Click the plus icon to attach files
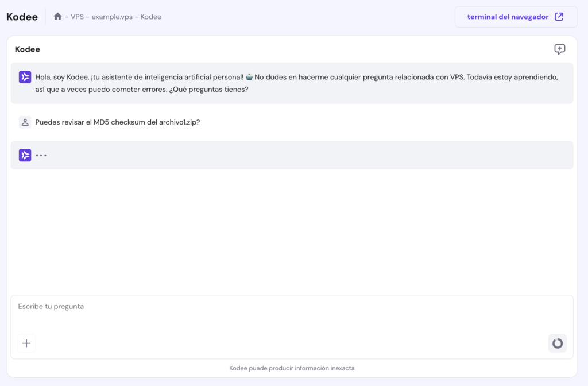The height and width of the screenshot is (386, 588). [x=26, y=343]
